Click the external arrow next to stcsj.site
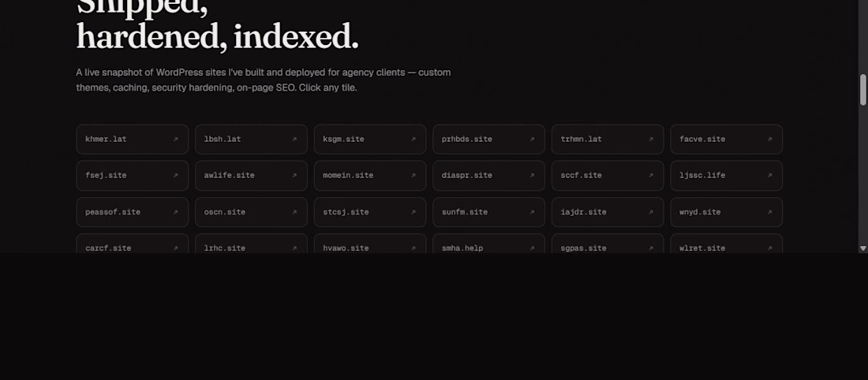Screen dimensions: 868x380 (x=413, y=212)
